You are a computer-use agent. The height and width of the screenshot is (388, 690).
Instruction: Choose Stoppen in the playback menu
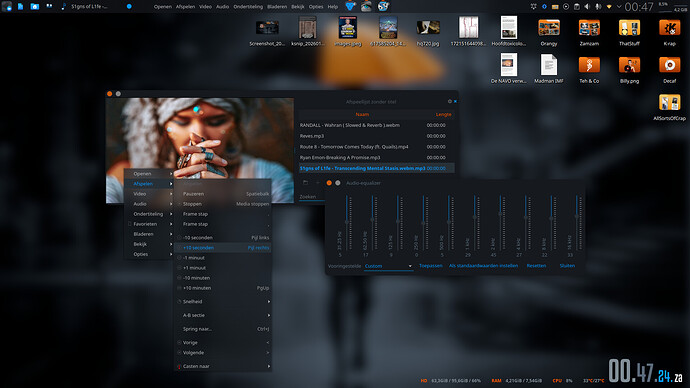tap(223, 204)
